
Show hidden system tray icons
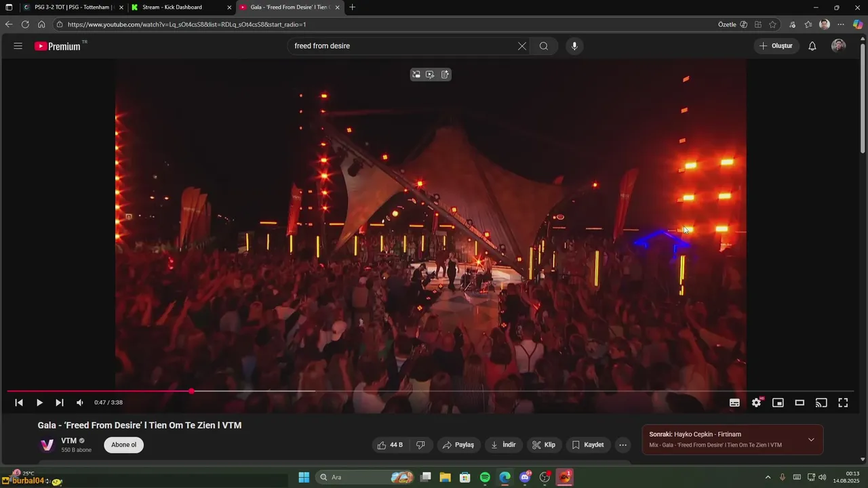click(768, 477)
